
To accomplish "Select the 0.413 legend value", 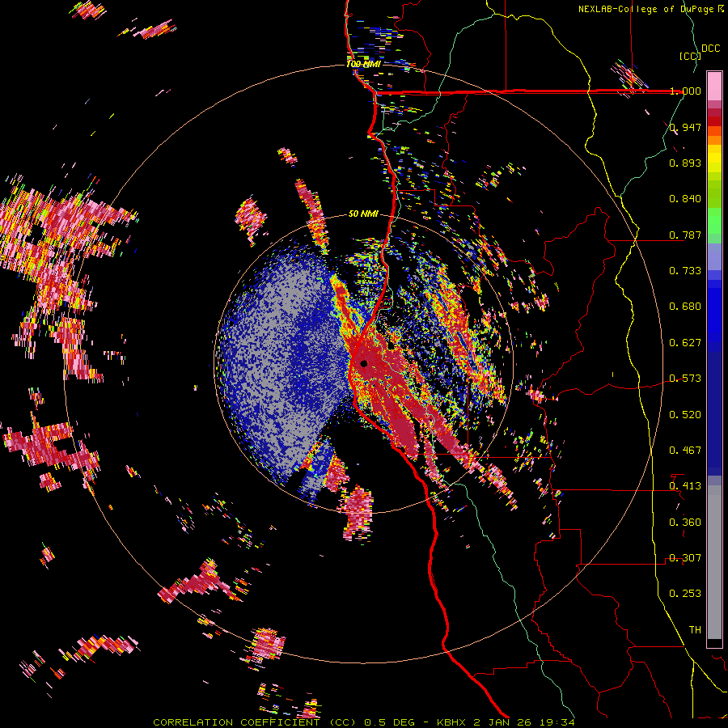I will pyautogui.click(x=685, y=486).
